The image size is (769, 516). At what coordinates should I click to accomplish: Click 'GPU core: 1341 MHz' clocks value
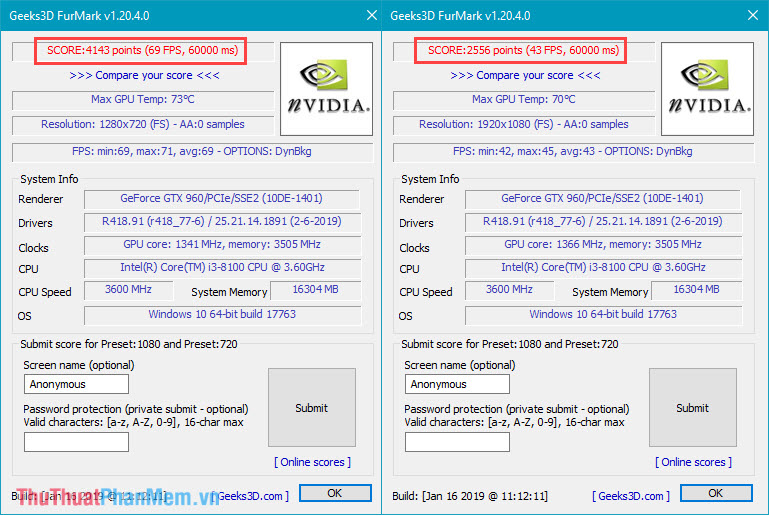point(222,245)
